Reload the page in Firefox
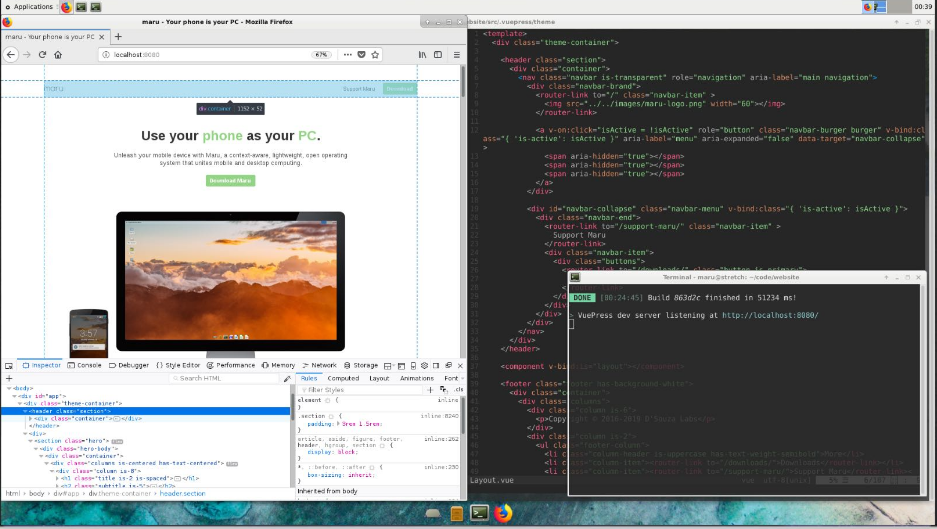The image size is (937, 529). point(42,55)
